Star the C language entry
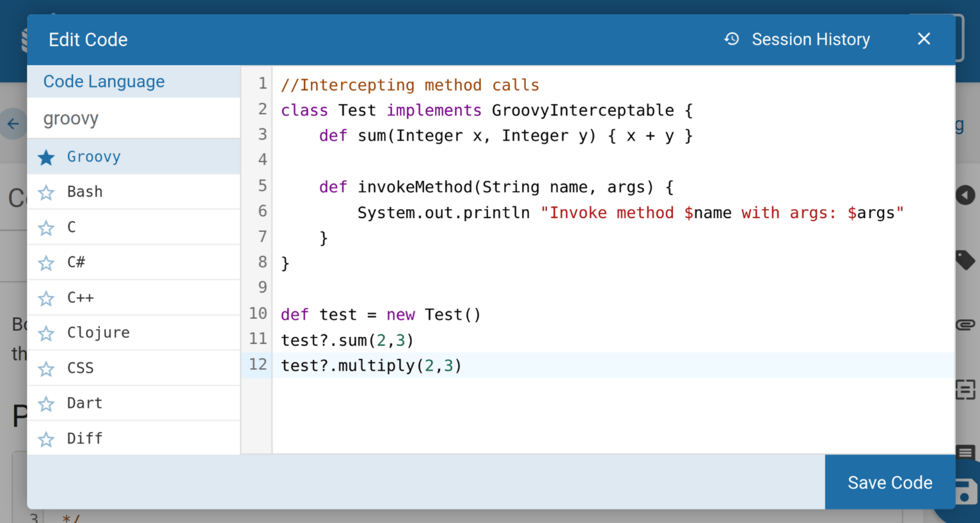The width and height of the screenshot is (980, 523). tap(46, 228)
